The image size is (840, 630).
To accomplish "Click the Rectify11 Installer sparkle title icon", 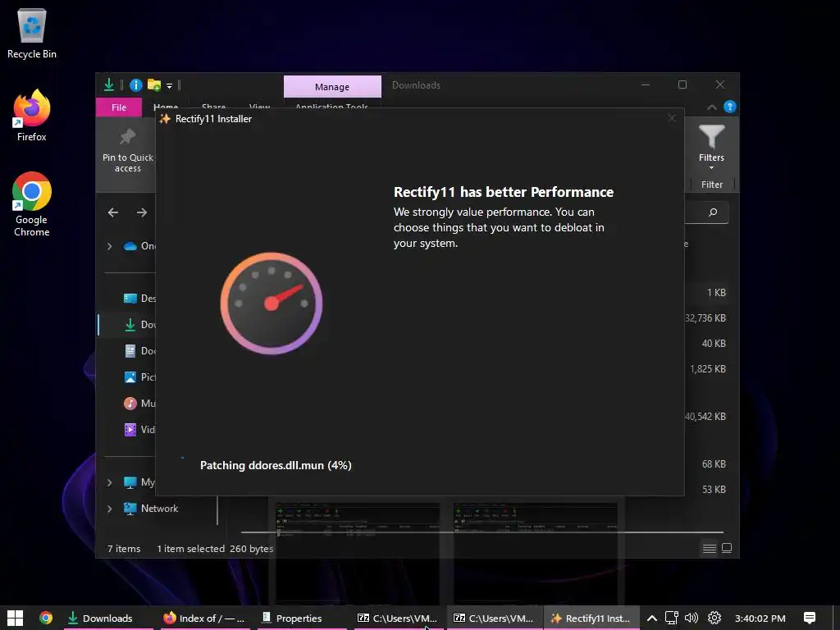I will (165, 119).
